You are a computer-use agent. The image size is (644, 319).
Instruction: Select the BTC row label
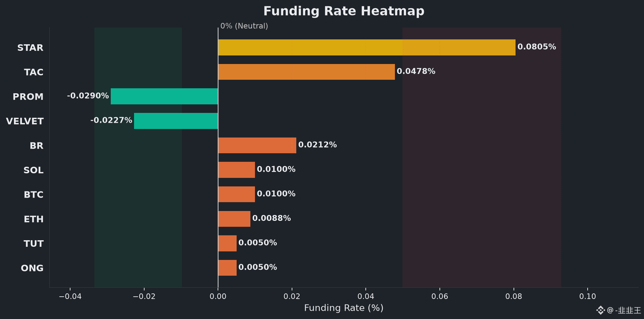coord(33,195)
